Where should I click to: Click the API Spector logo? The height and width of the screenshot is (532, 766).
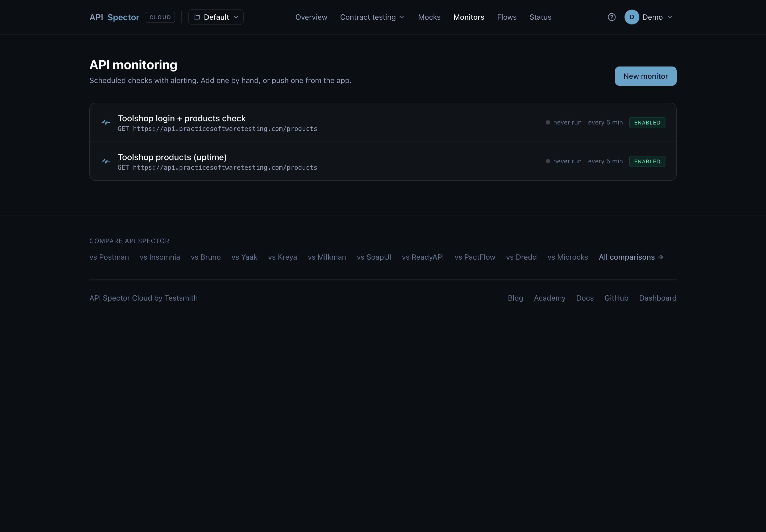114,17
